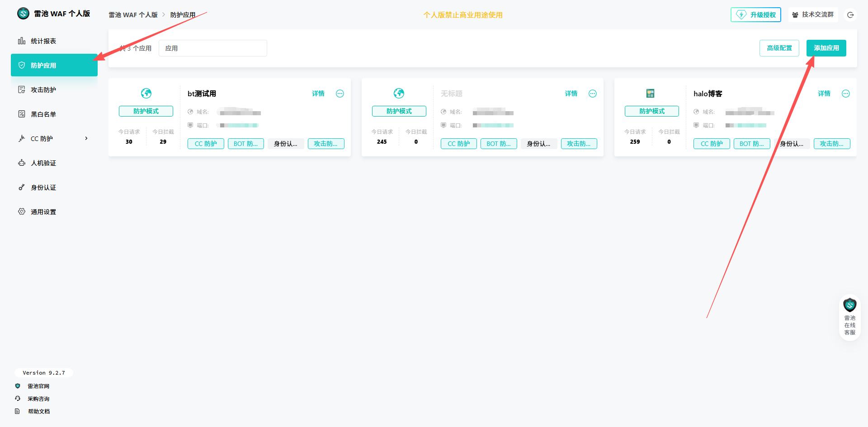Open 详情 link for bt测试用
Image resolution: width=868 pixels, height=427 pixels.
[318, 94]
